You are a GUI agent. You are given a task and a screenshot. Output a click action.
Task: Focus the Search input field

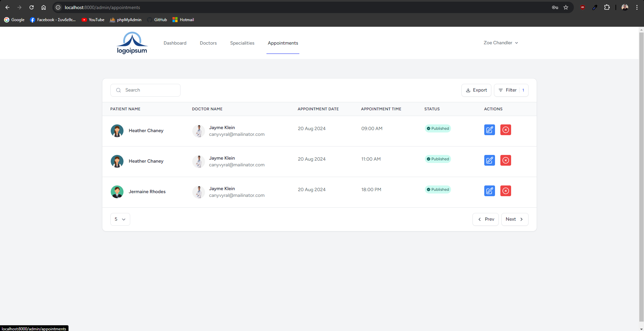[x=145, y=90]
